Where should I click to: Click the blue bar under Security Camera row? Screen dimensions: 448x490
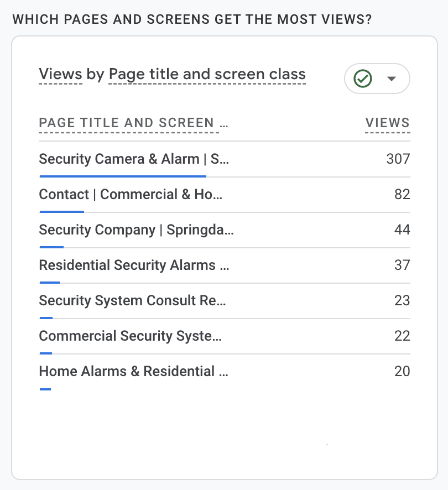point(123,176)
